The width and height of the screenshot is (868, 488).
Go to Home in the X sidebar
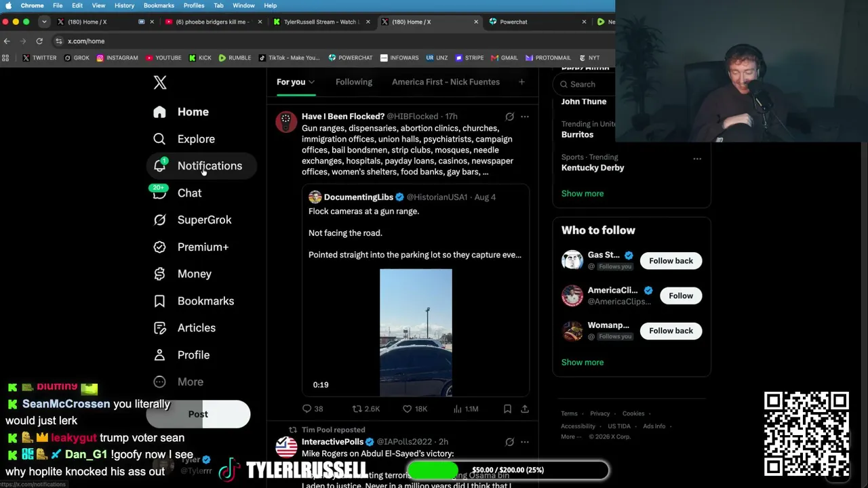(180, 112)
